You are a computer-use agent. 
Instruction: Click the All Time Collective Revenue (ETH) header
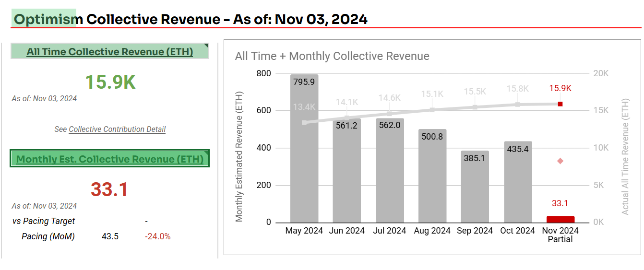(x=110, y=52)
